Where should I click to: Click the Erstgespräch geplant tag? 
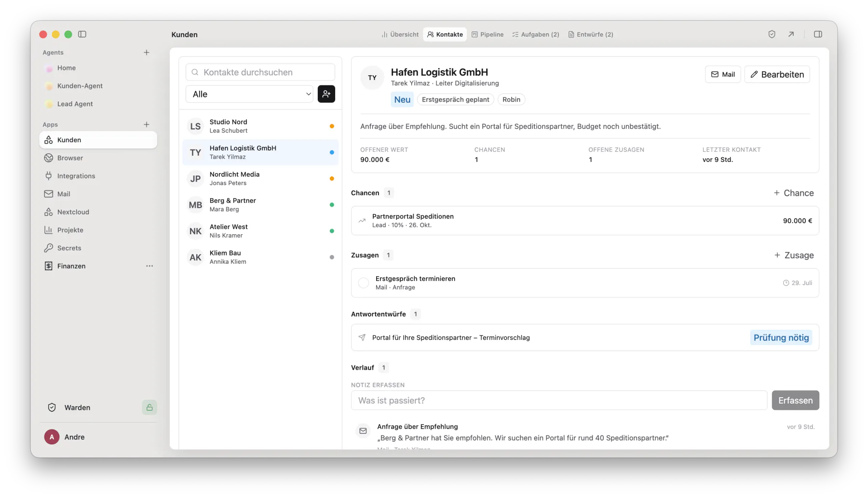(x=455, y=100)
